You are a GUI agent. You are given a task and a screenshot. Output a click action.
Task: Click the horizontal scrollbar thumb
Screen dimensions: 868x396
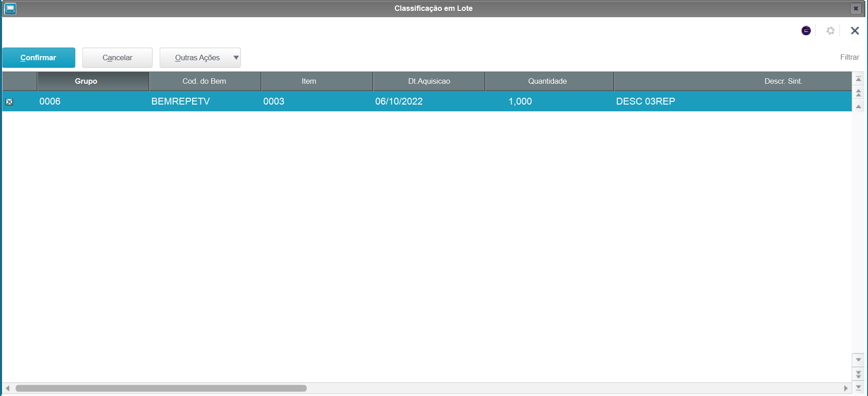[x=161, y=388]
